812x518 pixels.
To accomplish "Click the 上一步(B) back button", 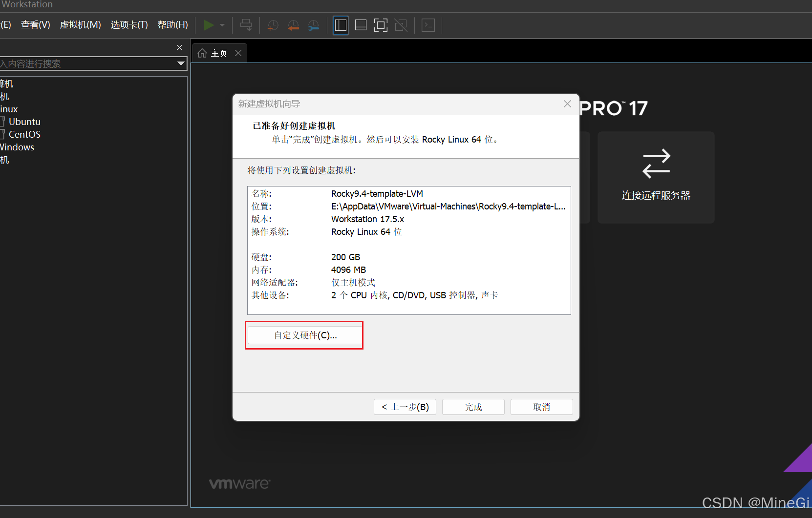I will (405, 407).
